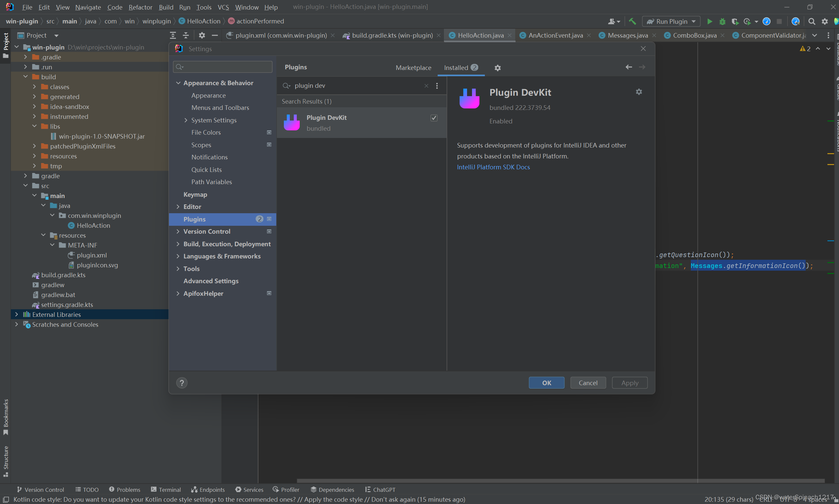Confirm settings with the OK button

click(547, 383)
